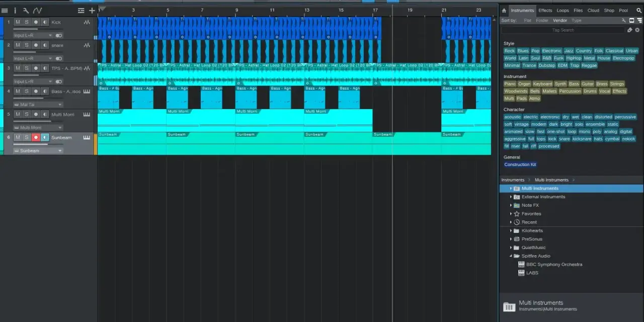Open keyboard icon on Sunbeam track
644x322 pixels.
pos(87,137)
